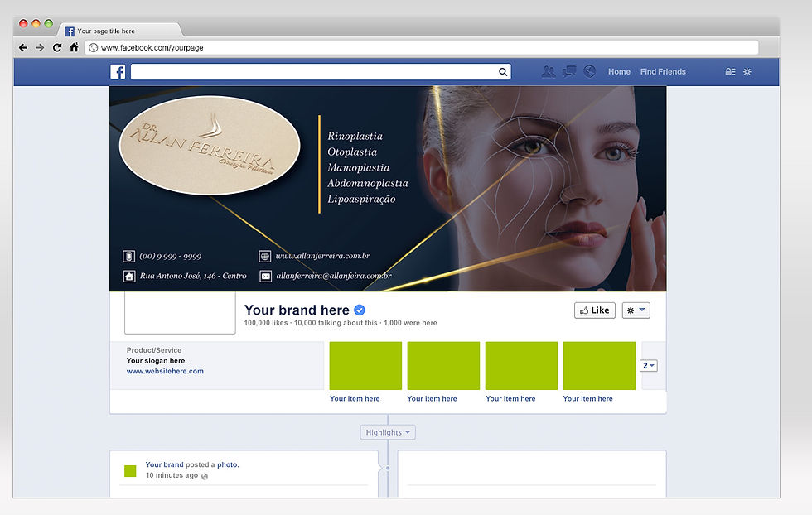The width and height of the screenshot is (812, 515).
Task: Select the Facebook favicon in the browser tab
Action: 70,31
